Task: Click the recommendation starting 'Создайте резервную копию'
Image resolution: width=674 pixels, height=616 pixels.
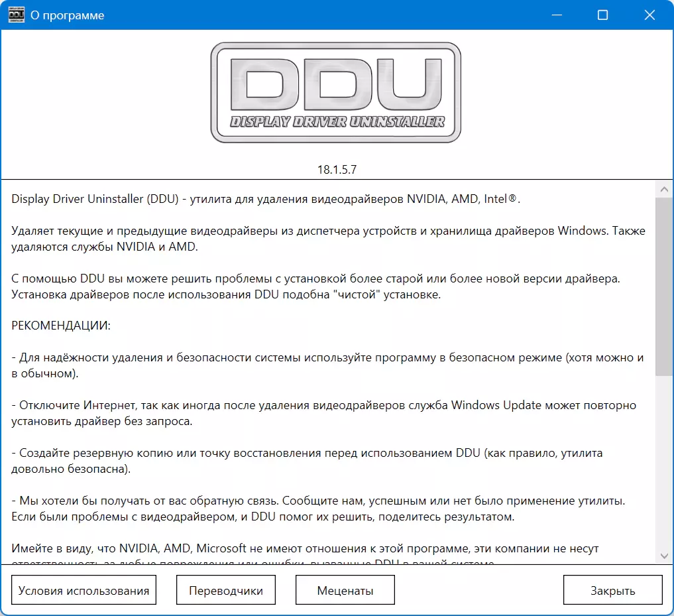Action: click(x=307, y=461)
